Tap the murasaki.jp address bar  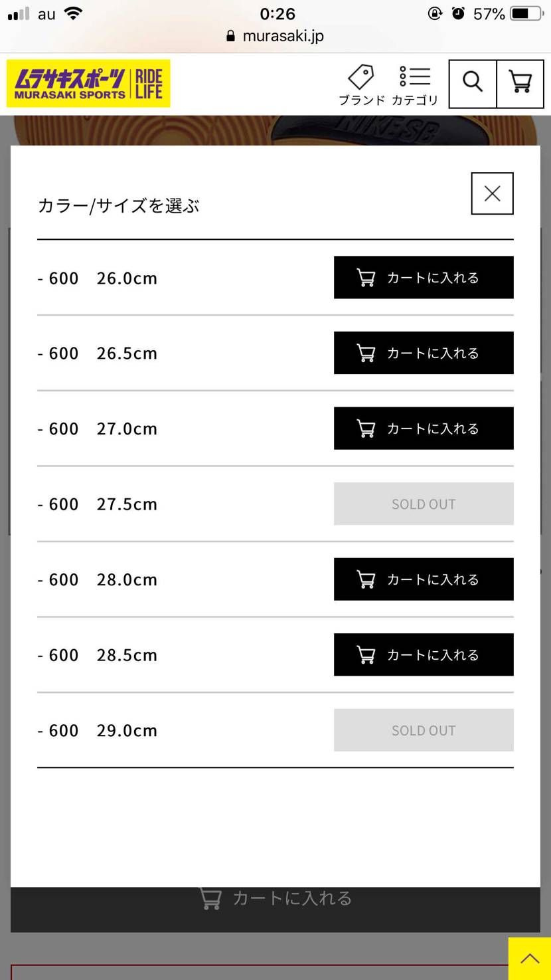(x=275, y=36)
